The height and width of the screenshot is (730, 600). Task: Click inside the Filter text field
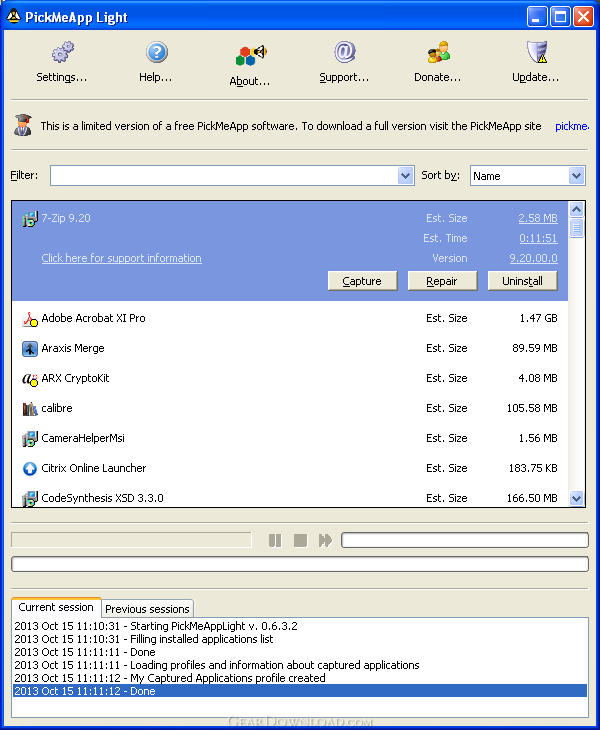(224, 176)
